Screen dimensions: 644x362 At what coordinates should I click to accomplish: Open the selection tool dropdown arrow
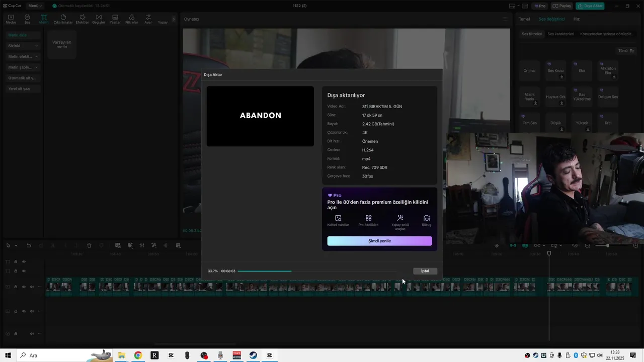coord(16,245)
